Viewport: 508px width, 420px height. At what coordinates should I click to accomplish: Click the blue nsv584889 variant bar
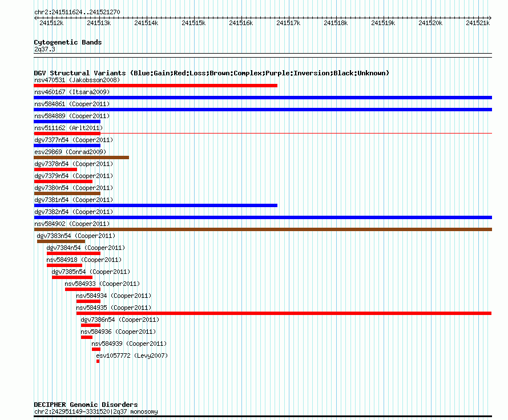pos(67,122)
